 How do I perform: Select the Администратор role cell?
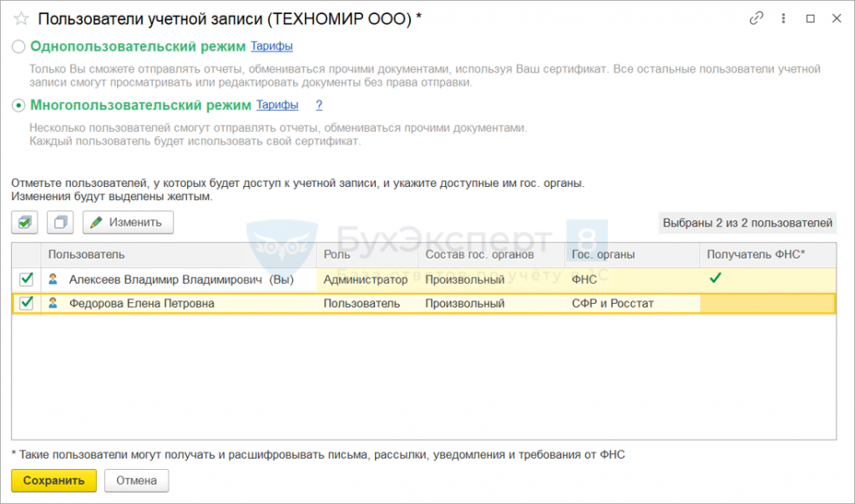click(367, 280)
